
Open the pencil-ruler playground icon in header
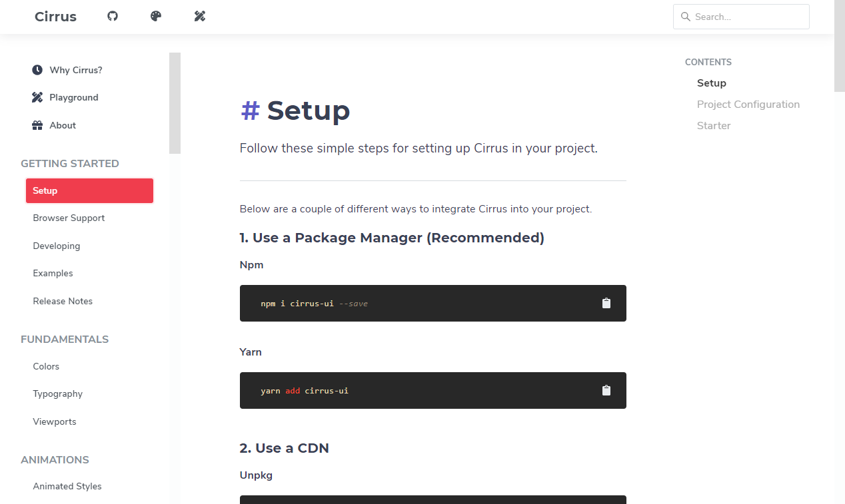pos(200,16)
